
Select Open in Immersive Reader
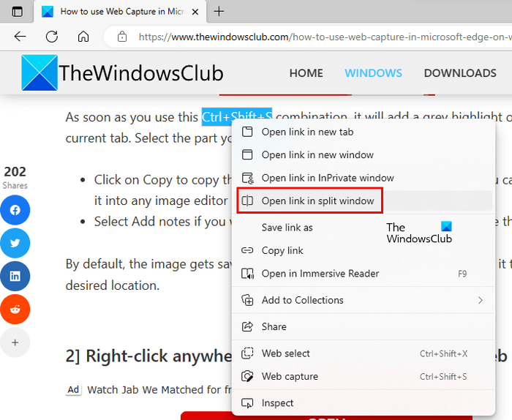[x=363, y=274]
